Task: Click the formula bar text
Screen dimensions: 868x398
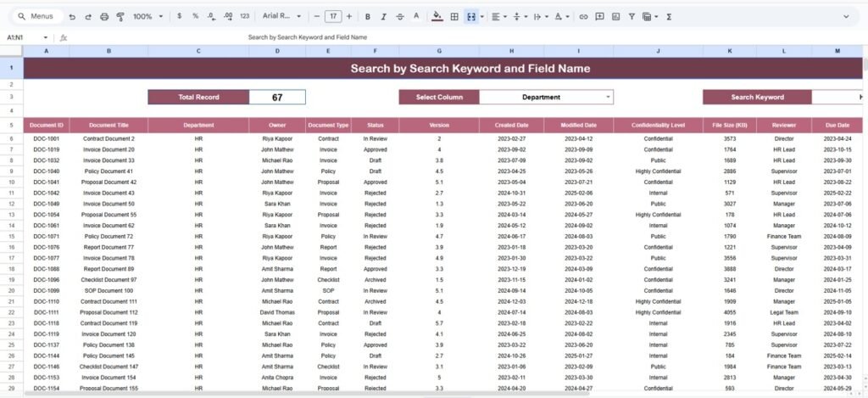Action: point(307,37)
